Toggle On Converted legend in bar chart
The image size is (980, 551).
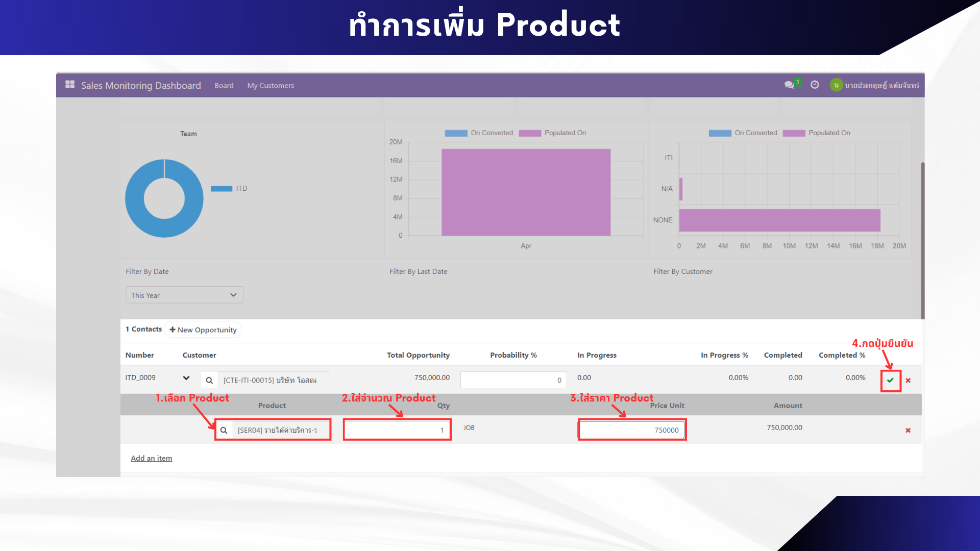[x=479, y=133]
